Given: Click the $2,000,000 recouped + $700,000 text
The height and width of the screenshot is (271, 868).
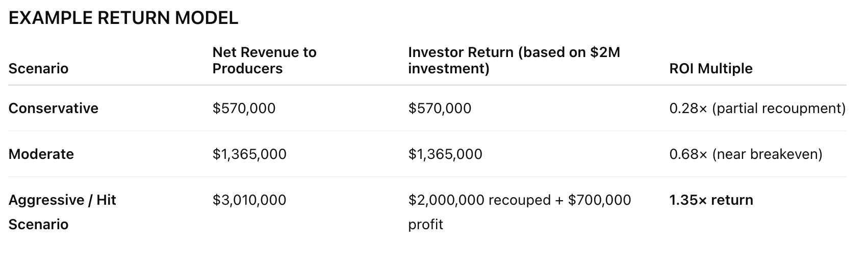Looking at the screenshot, I should [x=520, y=200].
